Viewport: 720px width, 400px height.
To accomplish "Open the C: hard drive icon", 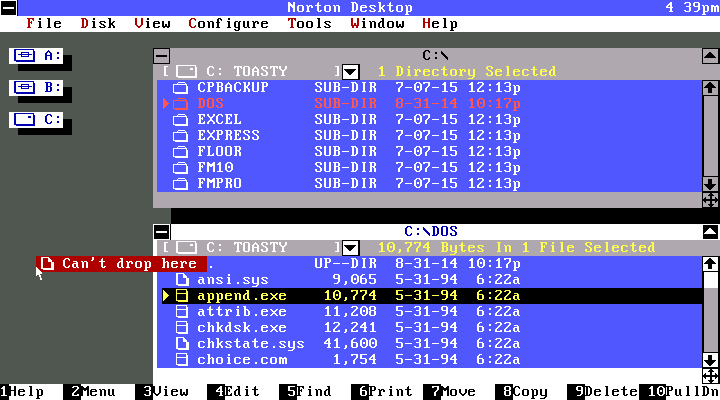I will point(36,120).
